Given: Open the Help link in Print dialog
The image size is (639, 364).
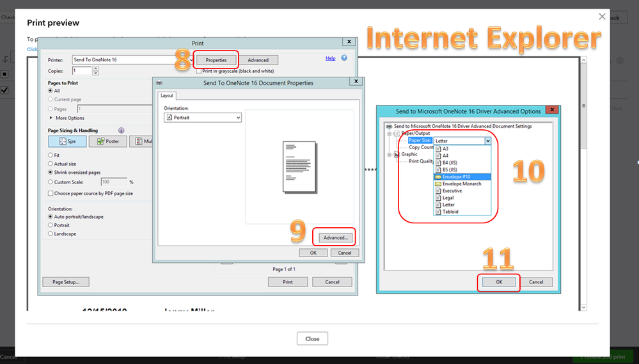Looking at the screenshot, I should click(331, 58).
